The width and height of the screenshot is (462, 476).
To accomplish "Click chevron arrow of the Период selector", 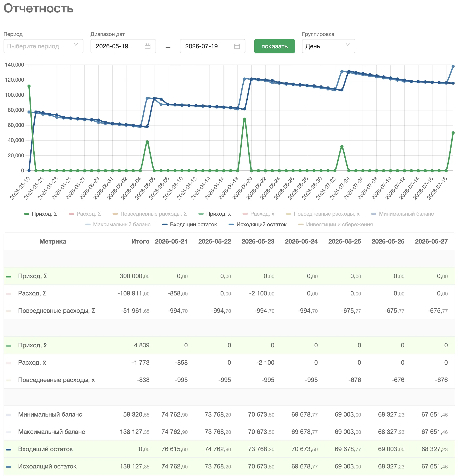I will (76, 44).
